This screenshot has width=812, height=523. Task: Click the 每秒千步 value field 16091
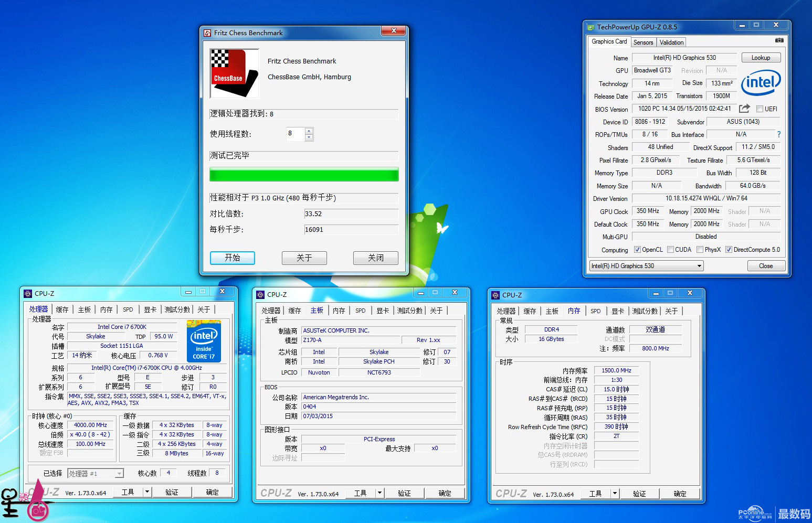[351, 229]
